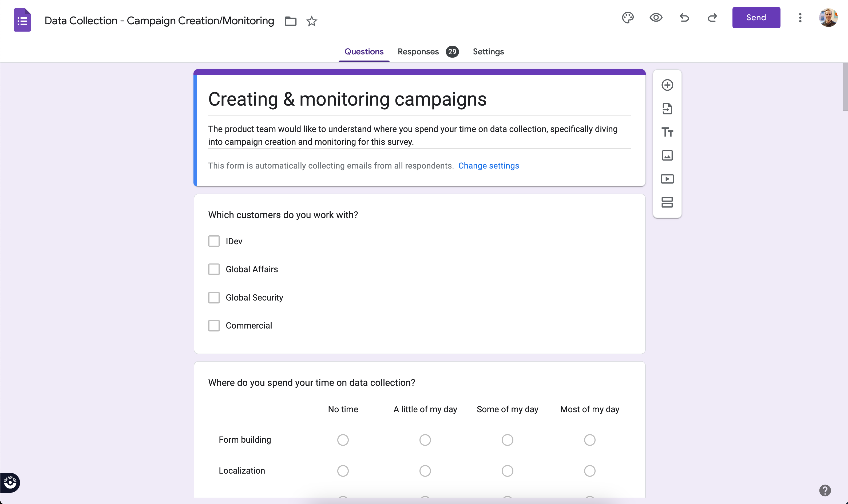Switch to the Responses tab
Viewport: 848px width, 504px height.
pyautogui.click(x=418, y=52)
